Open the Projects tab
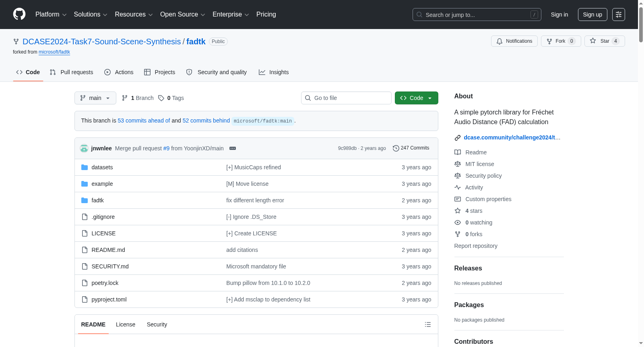 (x=160, y=72)
